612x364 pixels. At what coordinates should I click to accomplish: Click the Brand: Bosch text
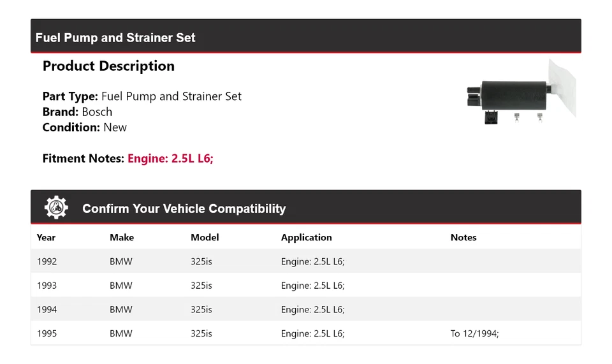tap(77, 112)
